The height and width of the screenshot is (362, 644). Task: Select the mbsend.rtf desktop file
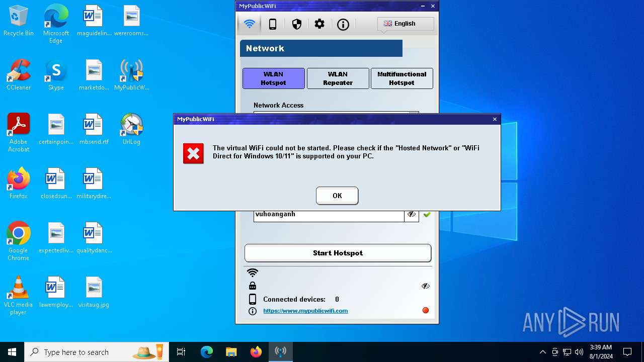[94, 129]
